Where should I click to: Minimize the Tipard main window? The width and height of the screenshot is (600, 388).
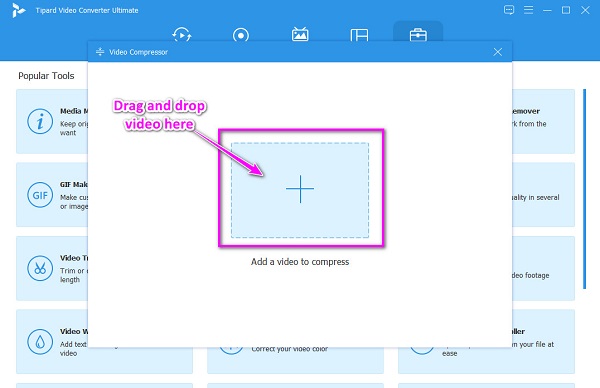547,10
